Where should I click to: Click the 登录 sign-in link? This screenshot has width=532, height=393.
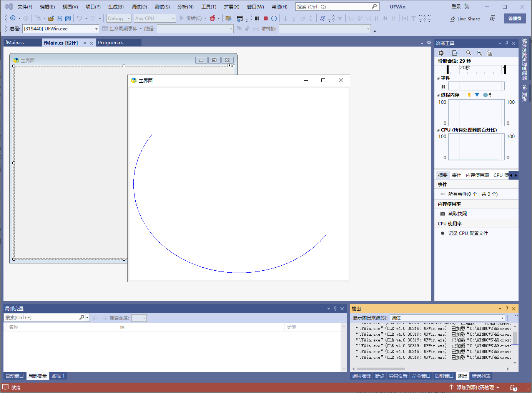pyautogui.click(x=456, y=7)
